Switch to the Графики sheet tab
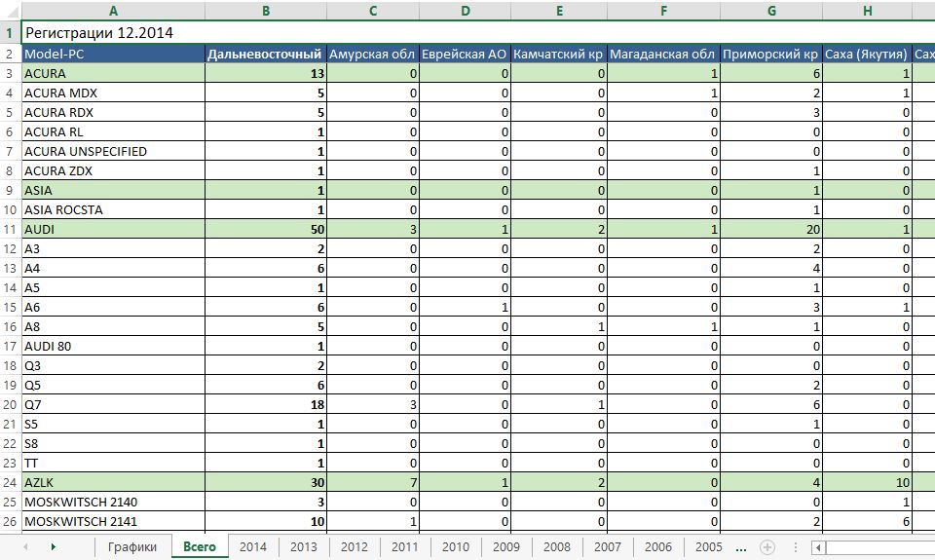Viewport: 935px width, 560px height. pos(131,547)
